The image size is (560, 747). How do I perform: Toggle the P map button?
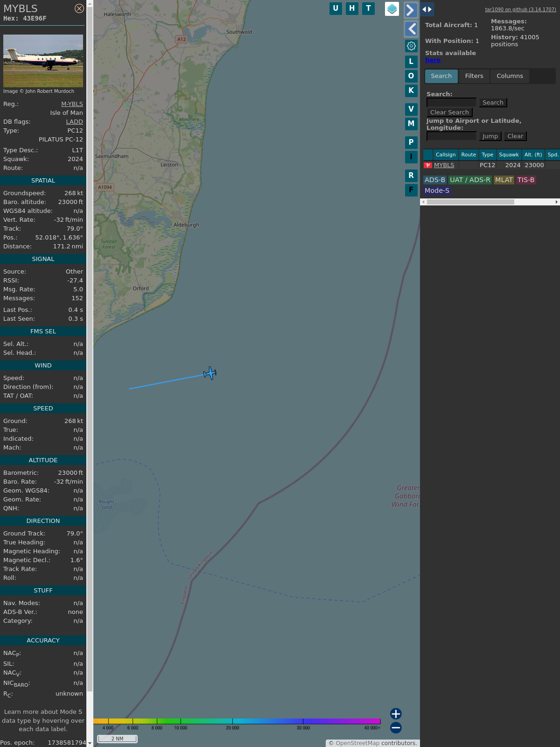(411, 142)
